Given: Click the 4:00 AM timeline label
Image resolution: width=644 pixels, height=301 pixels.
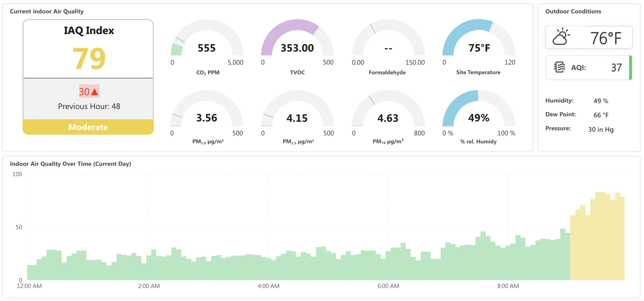Looking at the screenshot, I should coord(268,286).
